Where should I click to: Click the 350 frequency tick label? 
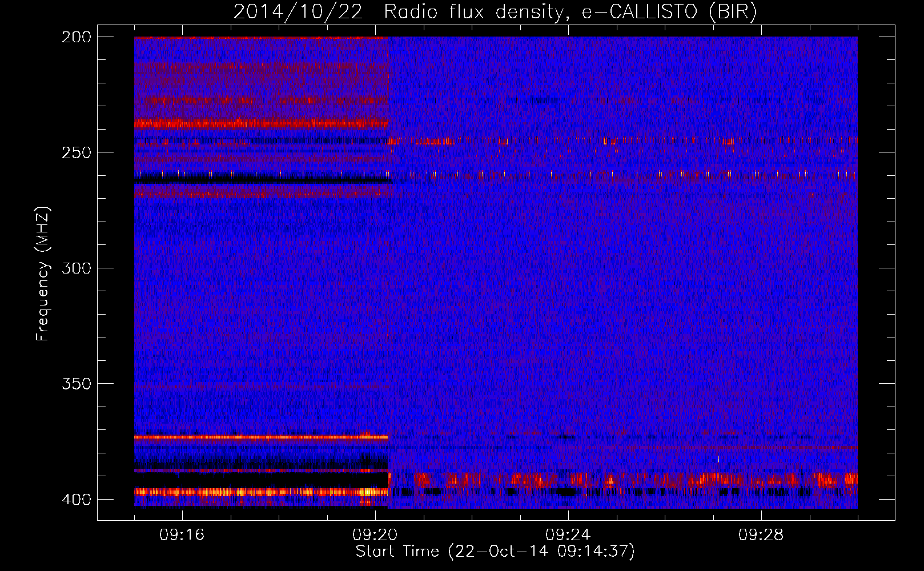click(x=77, y=384)
